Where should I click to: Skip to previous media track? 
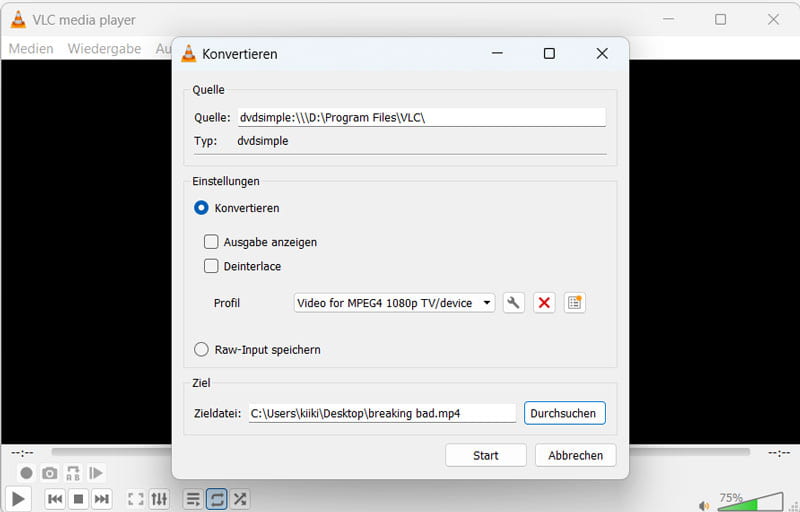tap(55, 498)
